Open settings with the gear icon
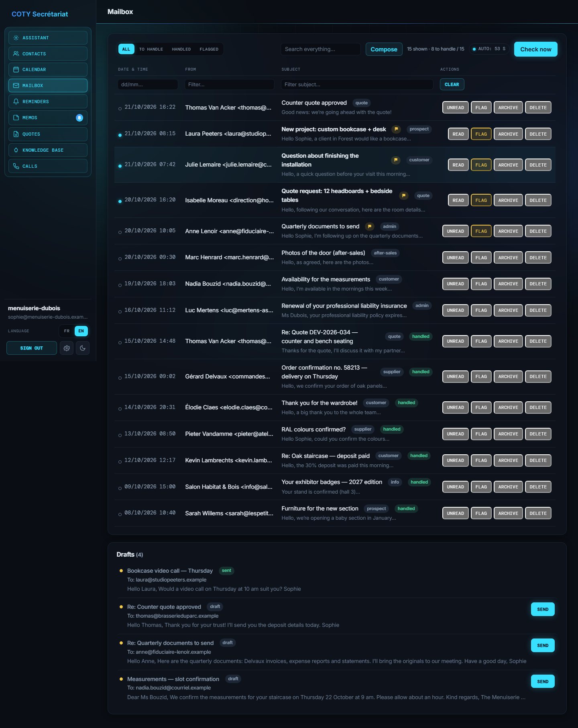578x728 pixels. pyautogui.click(x=67, y=348)
